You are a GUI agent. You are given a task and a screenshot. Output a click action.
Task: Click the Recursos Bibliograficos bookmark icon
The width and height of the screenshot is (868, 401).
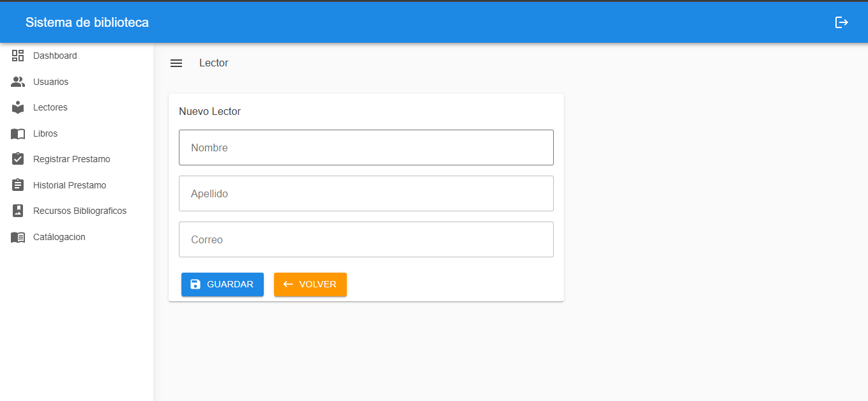pos(18,211)
